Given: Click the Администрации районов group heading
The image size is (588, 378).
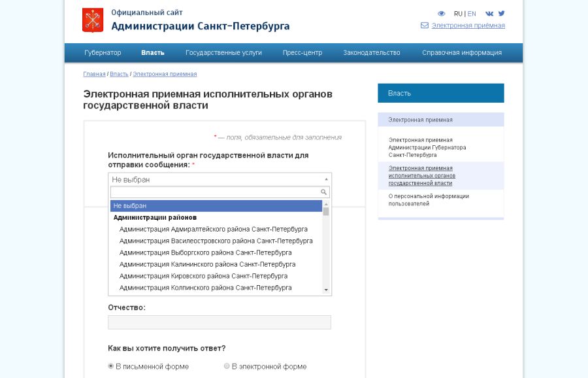Looking at the screenshot, I should click(x=155, y=217).
